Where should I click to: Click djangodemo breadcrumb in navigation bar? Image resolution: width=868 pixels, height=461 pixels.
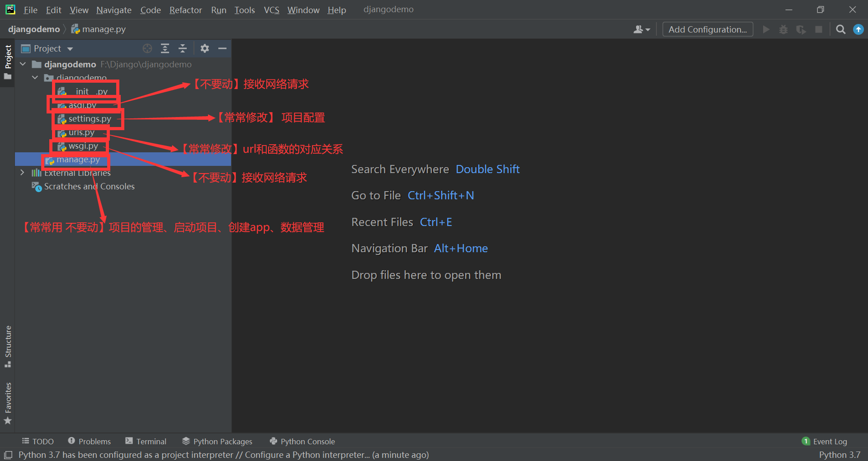(x=34, y=29)
